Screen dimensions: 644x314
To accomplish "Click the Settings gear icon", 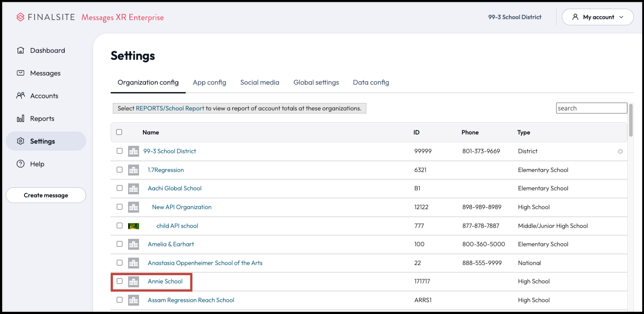I will pyautogui.click(x=20, y=141).
